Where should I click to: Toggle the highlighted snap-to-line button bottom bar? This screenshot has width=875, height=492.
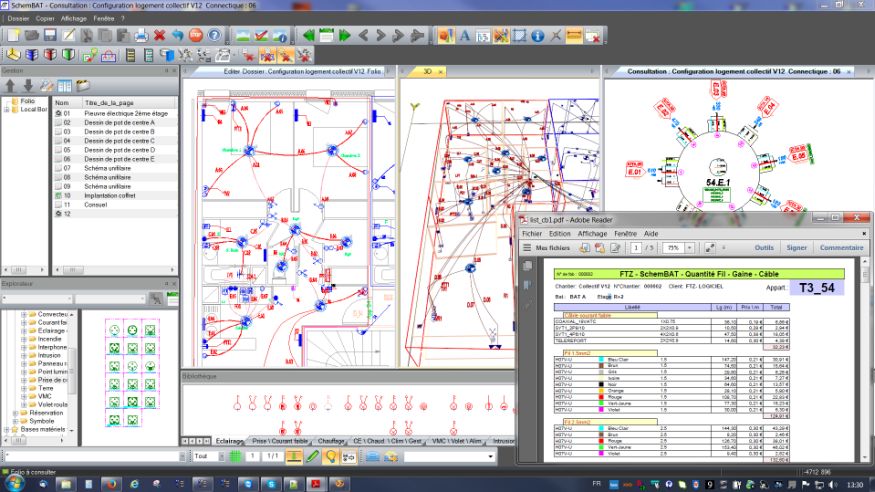click(x=294, y=456)
